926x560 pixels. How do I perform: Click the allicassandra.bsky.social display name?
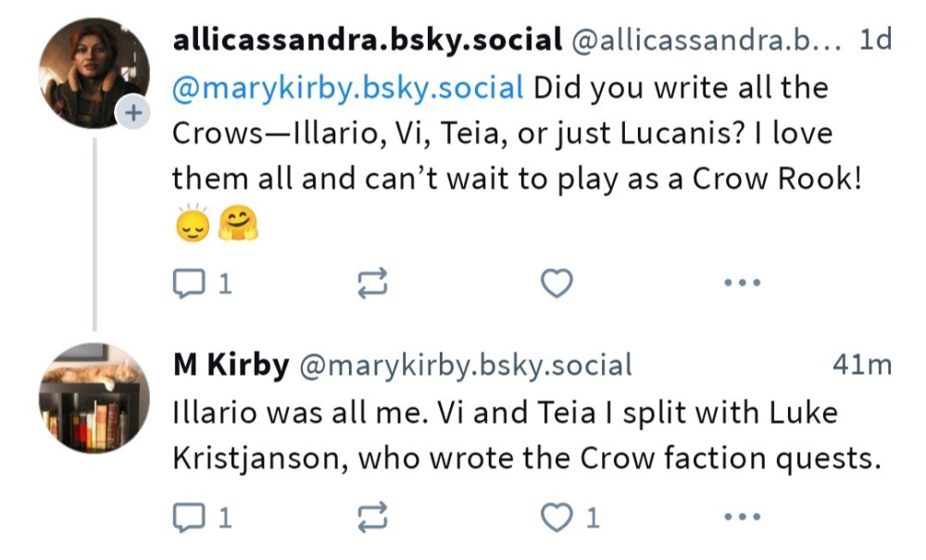point(368,40)
